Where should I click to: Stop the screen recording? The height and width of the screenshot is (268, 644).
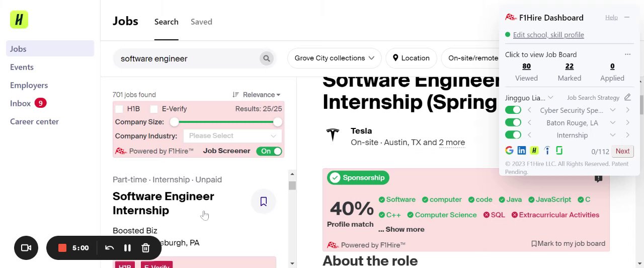(x=62, y=248)
